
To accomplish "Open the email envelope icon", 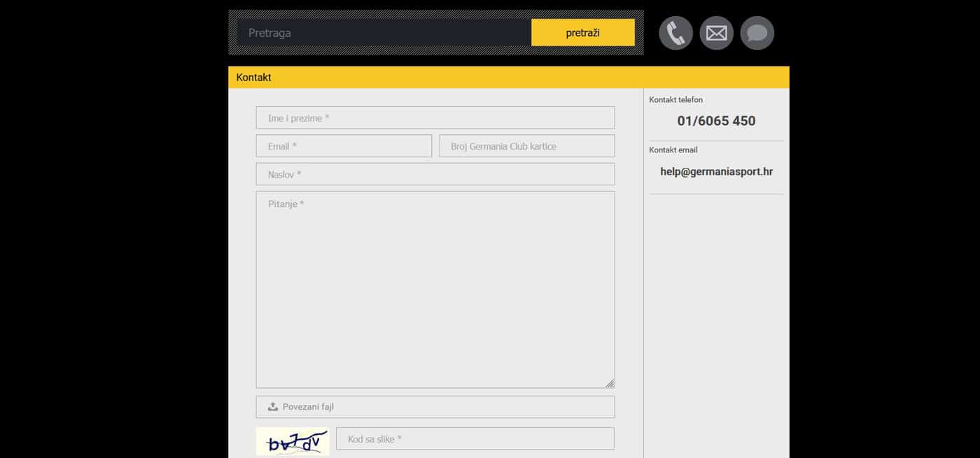I will coord(716,33).
